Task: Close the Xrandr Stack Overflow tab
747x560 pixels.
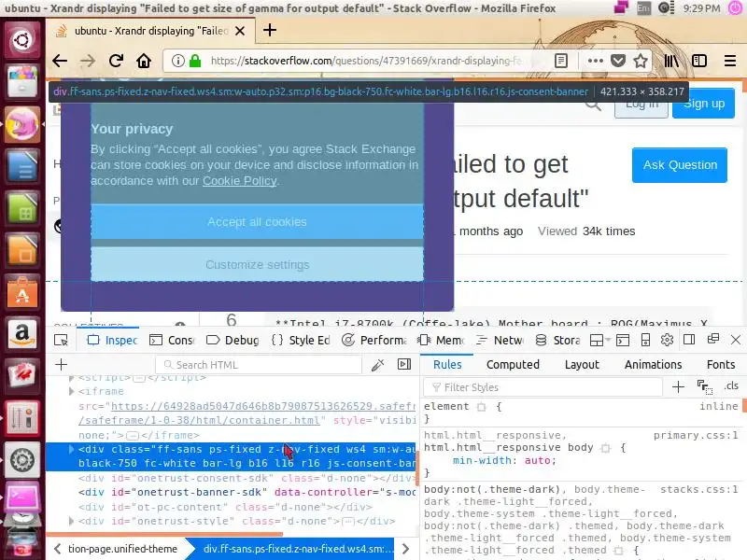Action: [x=240, y=31]
